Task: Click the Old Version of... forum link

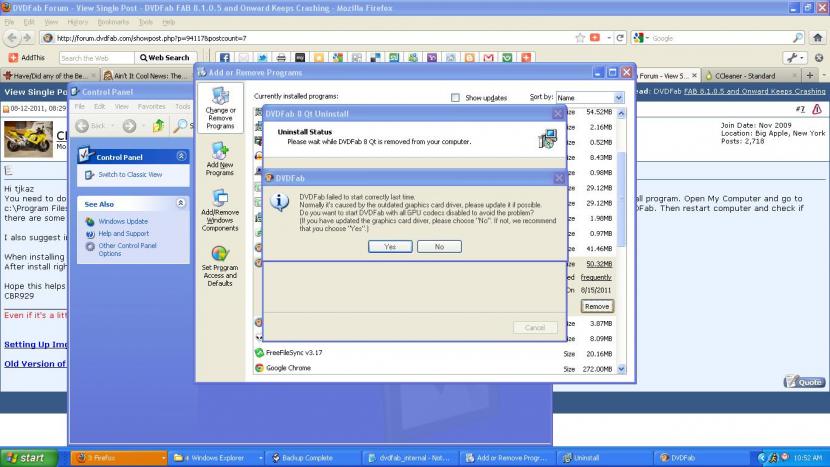Action: point(35,364)
